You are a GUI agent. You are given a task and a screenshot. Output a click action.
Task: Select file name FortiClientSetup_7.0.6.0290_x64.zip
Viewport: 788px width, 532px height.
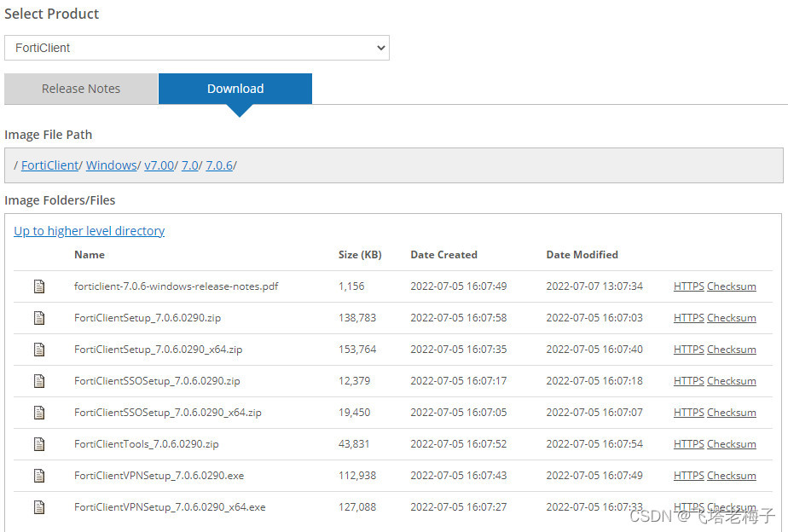click(158, 350)
